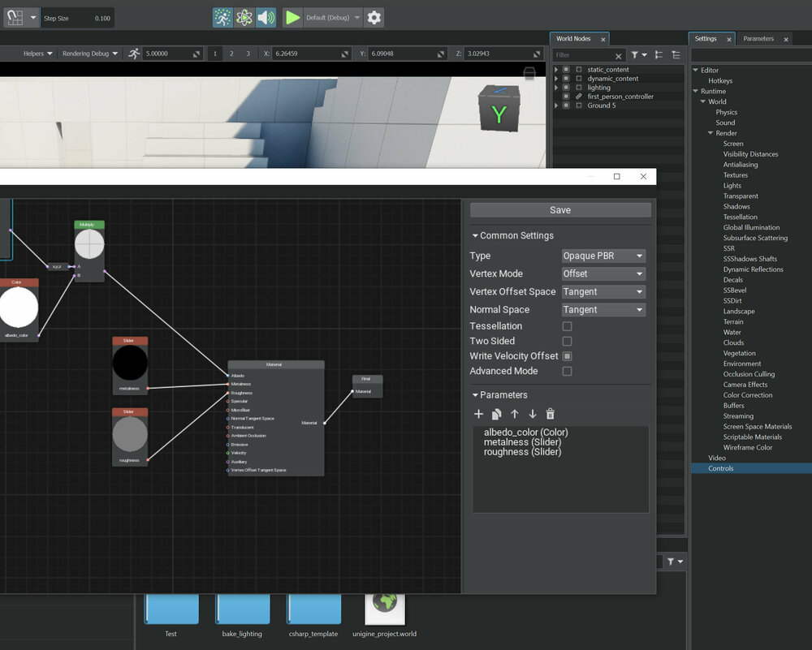The image size is (812, 650).
Task: Toggle the physics atom icon
Action: 244,17
